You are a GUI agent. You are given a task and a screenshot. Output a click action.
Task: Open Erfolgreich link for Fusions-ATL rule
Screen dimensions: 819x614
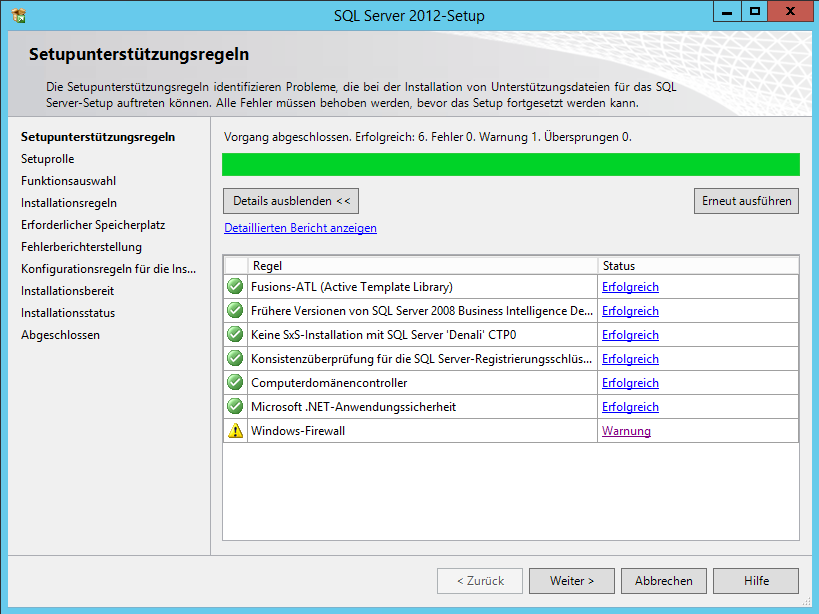pos(630,287)
